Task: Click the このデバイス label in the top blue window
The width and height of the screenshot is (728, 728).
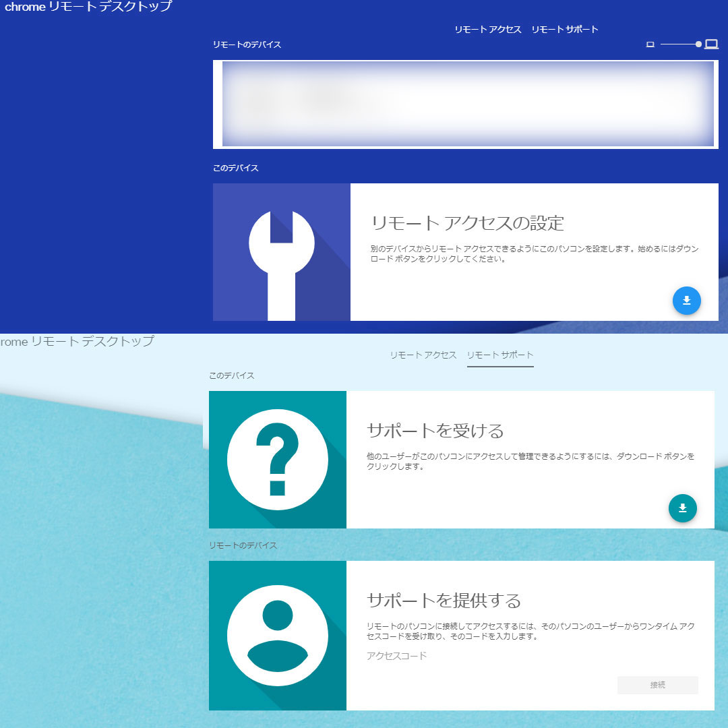Action: tap(235, 168)
